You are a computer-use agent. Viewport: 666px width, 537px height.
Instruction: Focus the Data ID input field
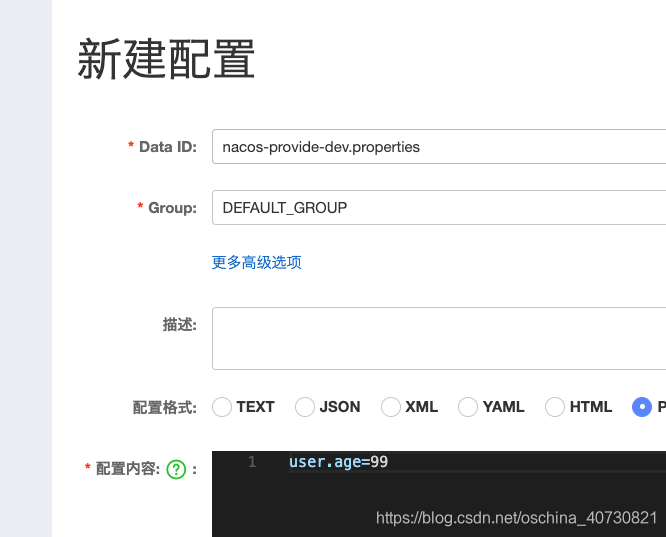tap(439, 147)
